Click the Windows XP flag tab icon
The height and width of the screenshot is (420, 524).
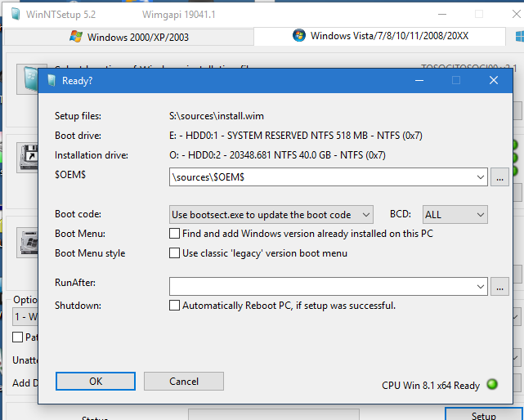click(76, 36)
